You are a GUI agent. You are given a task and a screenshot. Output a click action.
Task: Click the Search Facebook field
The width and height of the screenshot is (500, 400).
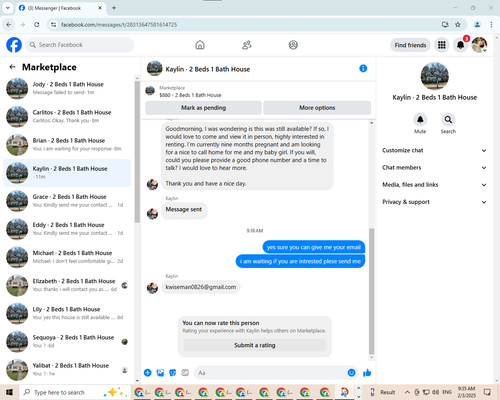[80, 45]
